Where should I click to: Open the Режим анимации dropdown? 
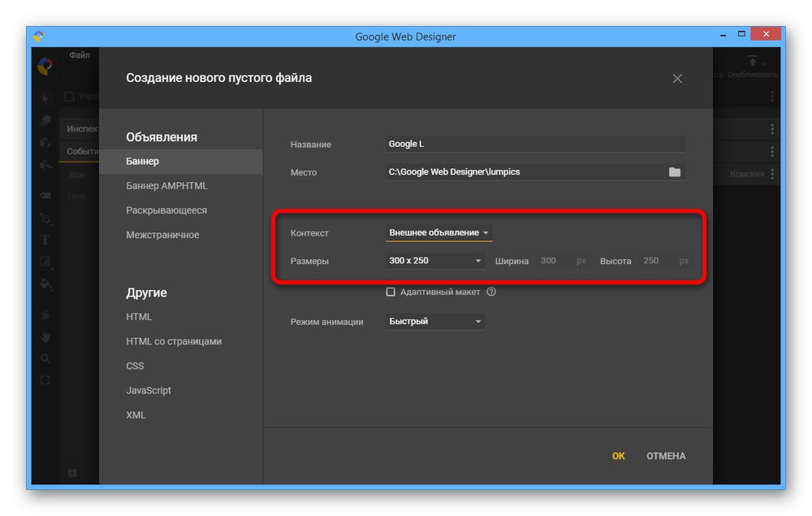435,322
